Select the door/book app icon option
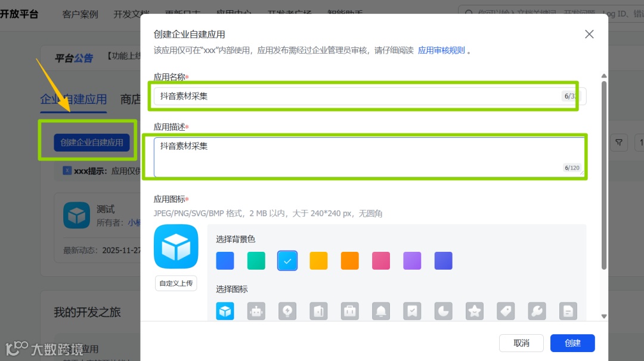644x361 pixels. 318,311
